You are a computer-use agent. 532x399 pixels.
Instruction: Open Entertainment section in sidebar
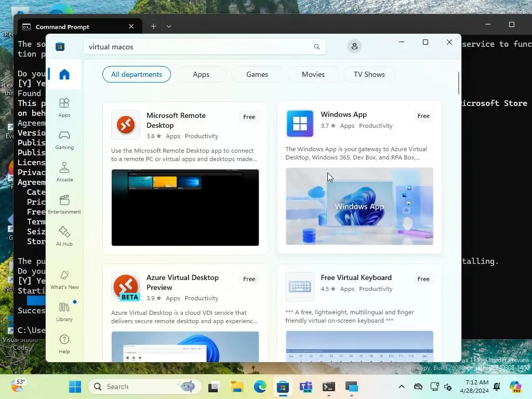pos(64,205)
